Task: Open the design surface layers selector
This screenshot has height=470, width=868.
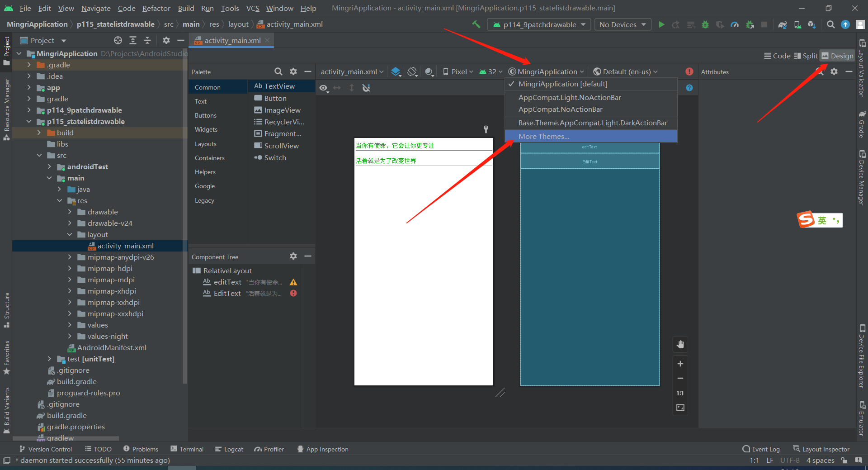Action: click(396, 72)
